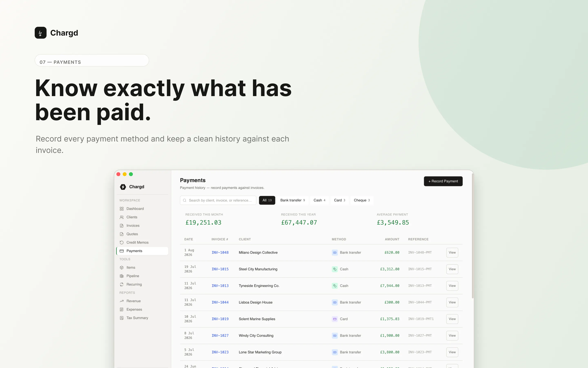Open invoice link INV-1044
This screenshot has width=588, height=368.
tap(220, 302)
